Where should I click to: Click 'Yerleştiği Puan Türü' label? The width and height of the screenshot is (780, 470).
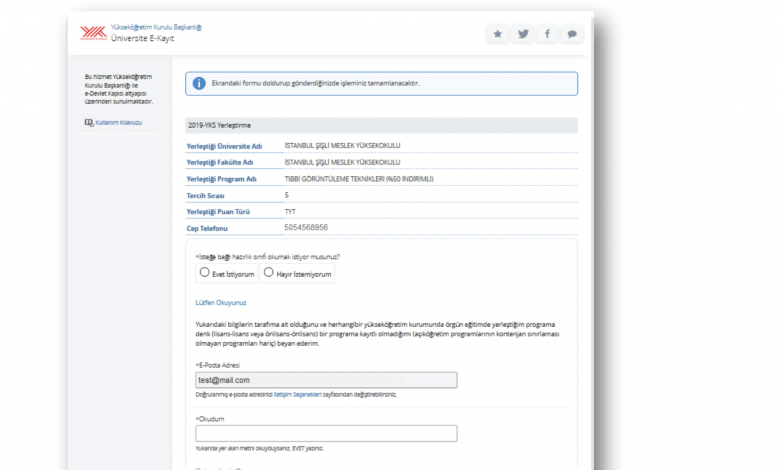218,212
